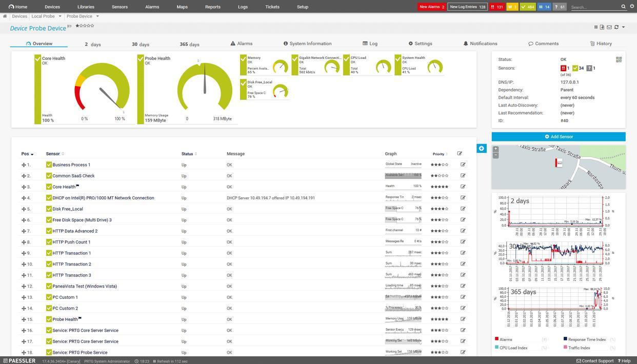Expand the Local Probe breadcrumb dropdown

(x=60, y=16)
